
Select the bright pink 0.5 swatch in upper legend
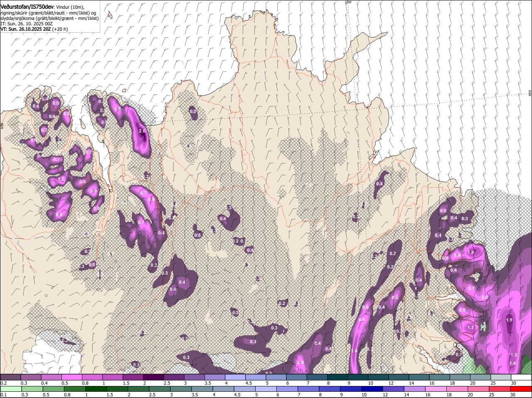tap(71, 377)
